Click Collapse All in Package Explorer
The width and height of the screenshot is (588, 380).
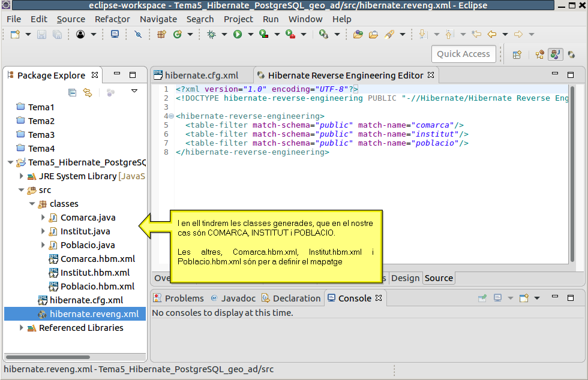(73, 92)
